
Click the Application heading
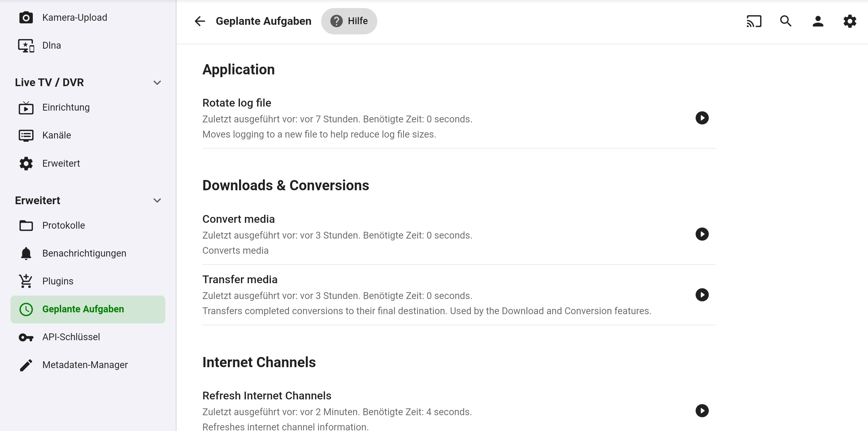[239, 70]
